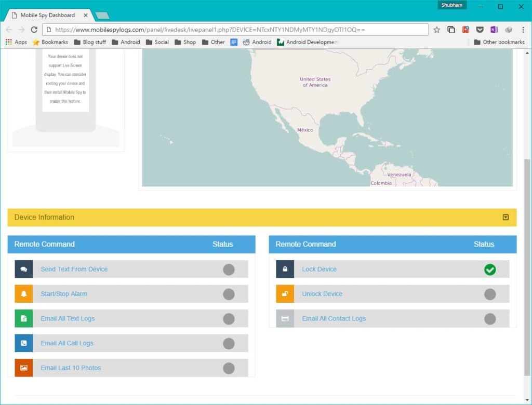Image resolution: width=532 pixels, height=405 pixels.
Task: Click the Unlock Device open-padlock icon
Action: pyautogui.click(x=285, y=294)
